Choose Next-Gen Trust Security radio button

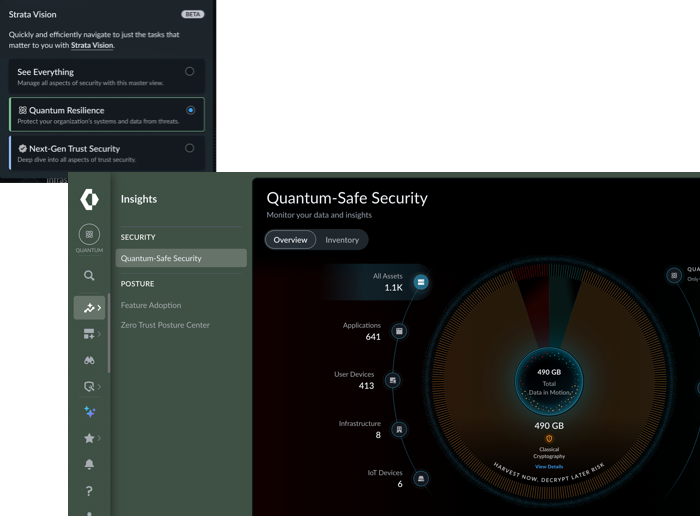189,148
